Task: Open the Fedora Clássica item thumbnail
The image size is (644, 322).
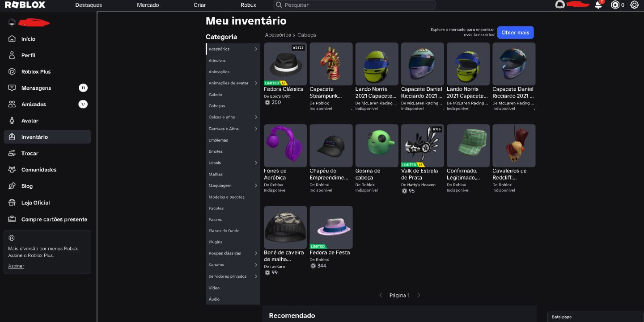Action: [x=285, y=64]
